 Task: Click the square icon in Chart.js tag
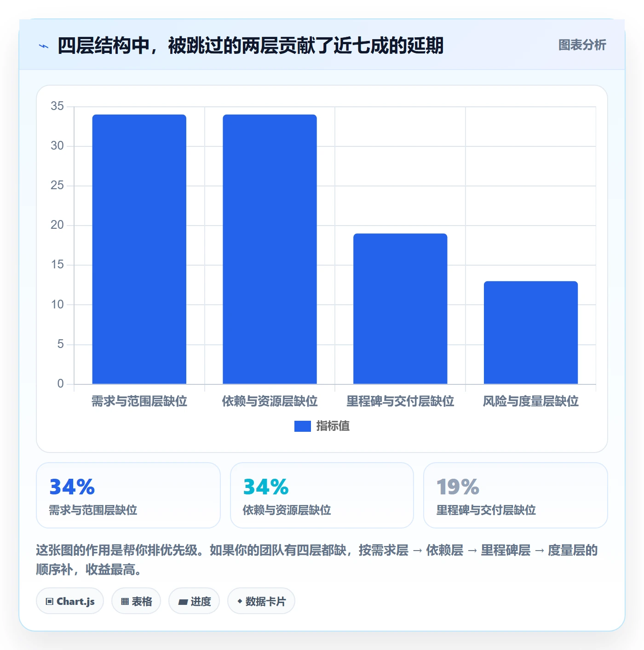pos(50,602)
